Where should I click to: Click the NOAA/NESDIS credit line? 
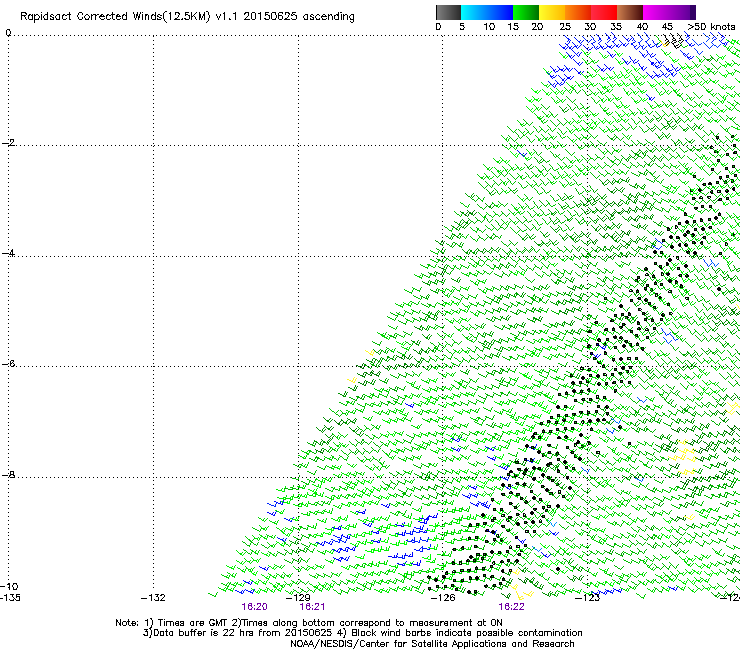(x=432, y=644)
